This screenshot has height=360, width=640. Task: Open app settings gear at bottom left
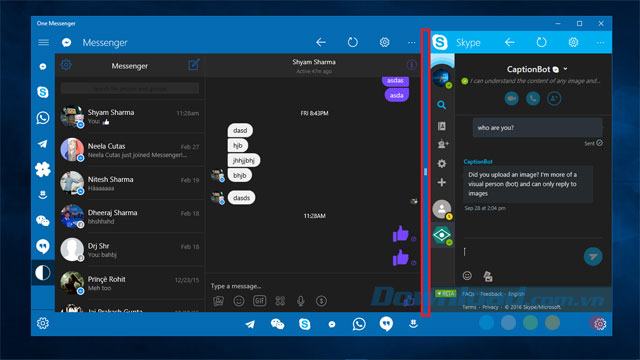pyautogui.click(x=43, y=324)
